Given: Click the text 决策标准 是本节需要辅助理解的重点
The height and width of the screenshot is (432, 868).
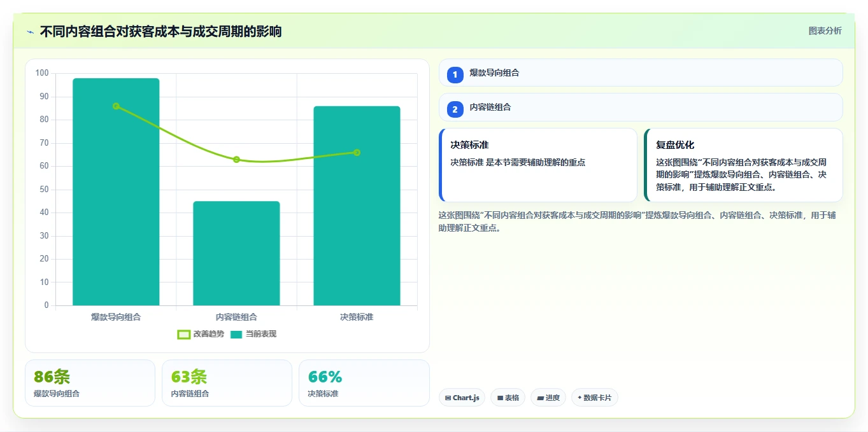Looking at the screenshot, I should [518, 162].
